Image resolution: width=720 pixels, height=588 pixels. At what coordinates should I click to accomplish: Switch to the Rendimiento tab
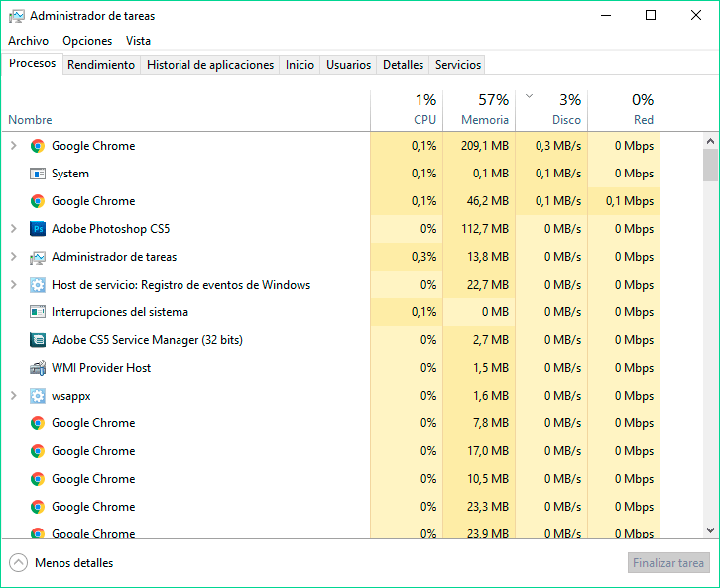tap(101, 65)
